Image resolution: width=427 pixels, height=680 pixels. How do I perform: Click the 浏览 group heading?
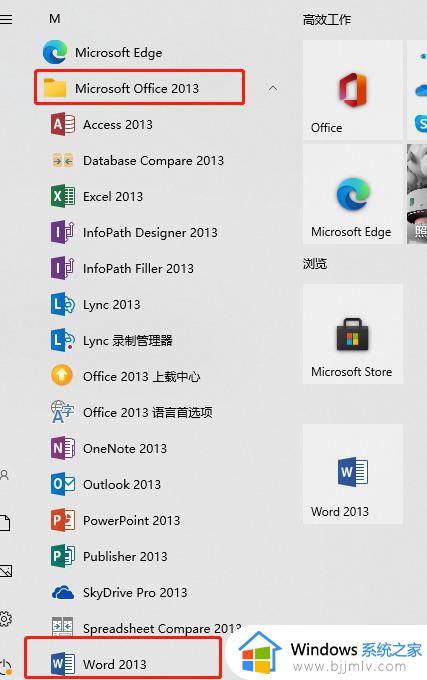click(315, 264)
